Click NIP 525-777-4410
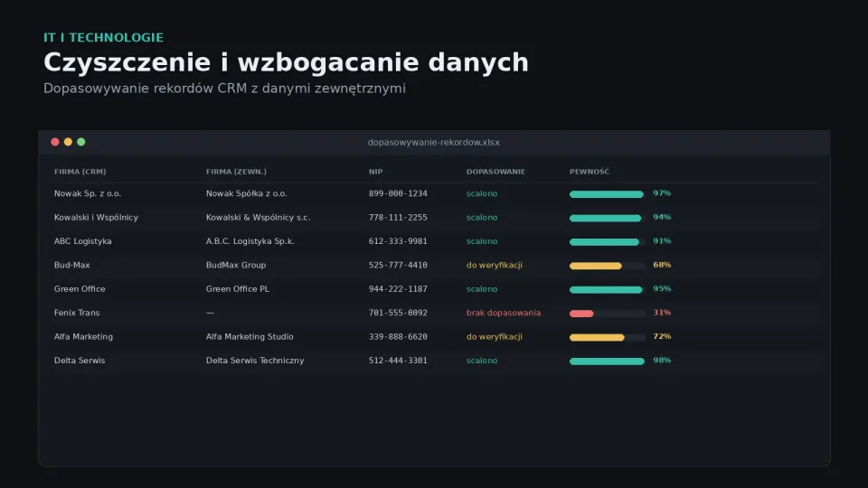The width and height of the screenshot is (868, 488). tap(398, 265)
